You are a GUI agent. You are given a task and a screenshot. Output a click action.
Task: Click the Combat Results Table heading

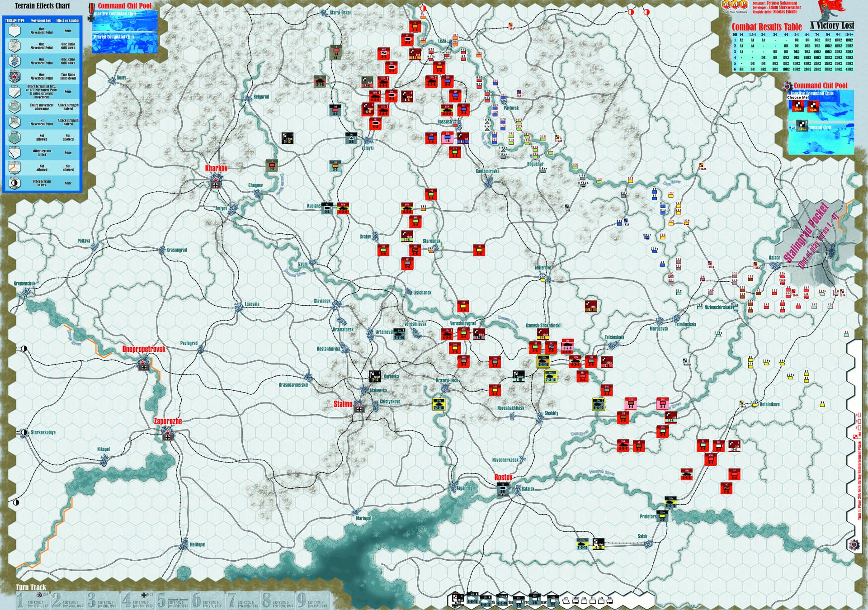coord(767,27)
